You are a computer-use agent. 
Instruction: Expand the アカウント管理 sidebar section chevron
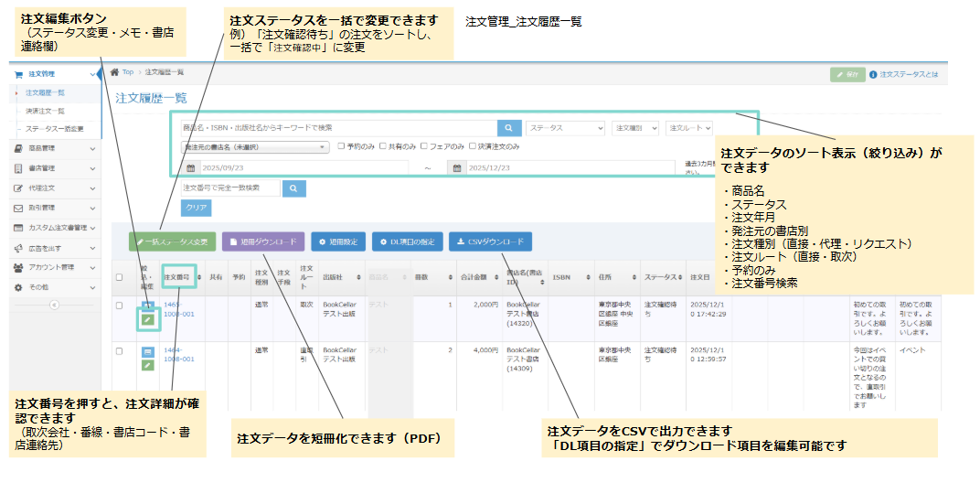pyautogui.click(x=92, y=268)
